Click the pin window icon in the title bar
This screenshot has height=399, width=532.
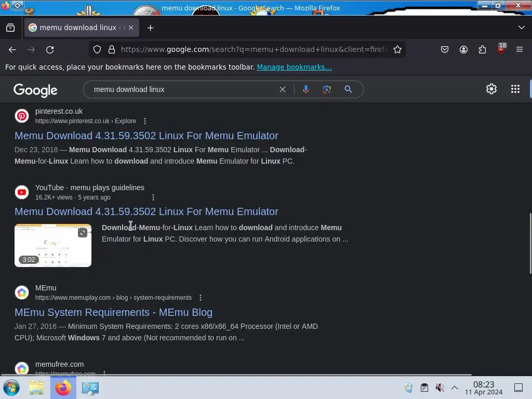click(x=18, y=5)
